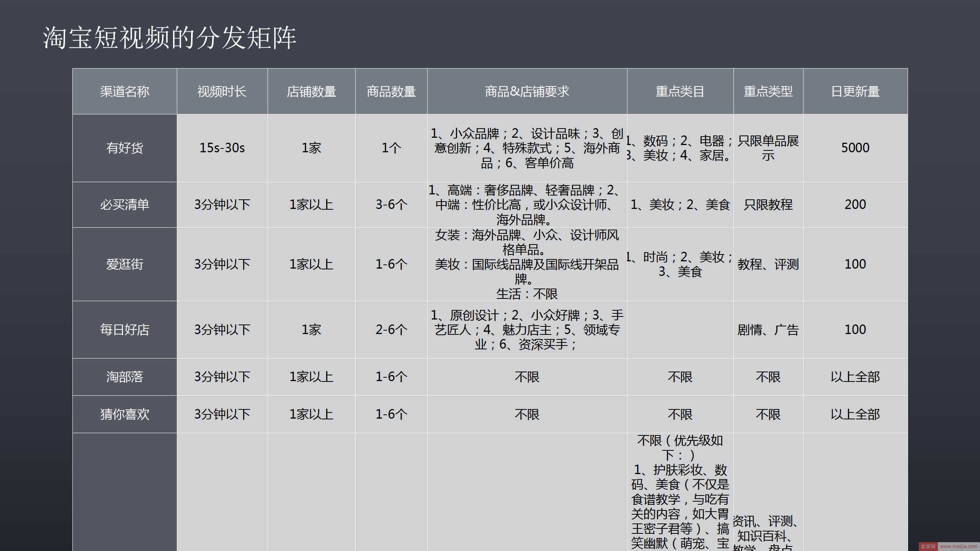Select the 商品数量 column header
Viewport: 980px width, 551px height.
391,91
